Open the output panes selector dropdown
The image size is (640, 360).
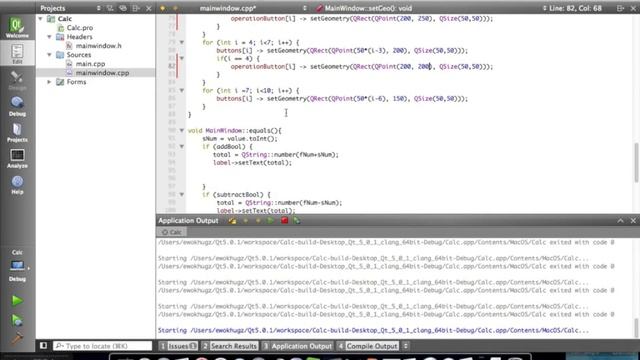[405, 346]
